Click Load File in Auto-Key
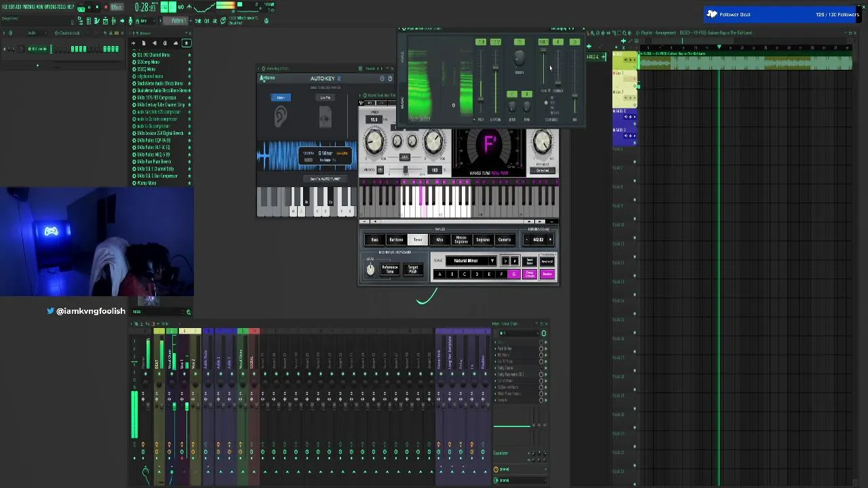868x488 pixels. tap(325, 98)
